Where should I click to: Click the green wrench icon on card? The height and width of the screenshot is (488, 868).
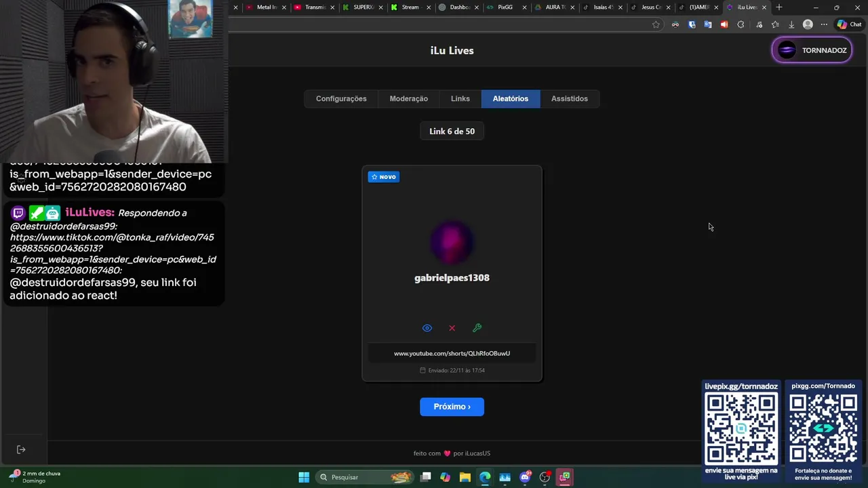[477, 328]
